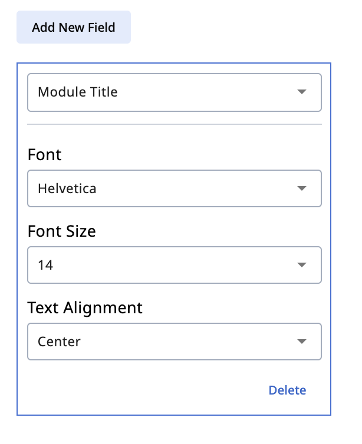
Task: Open the Helvetica font dropdown
Action: pos(174,189)
